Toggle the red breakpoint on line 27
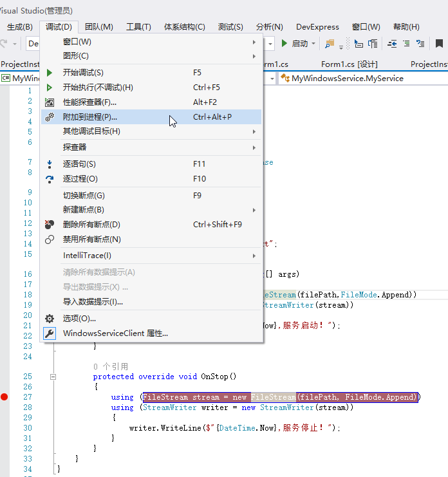The height and width of the screenshot is (477, 448). [5, 397]
